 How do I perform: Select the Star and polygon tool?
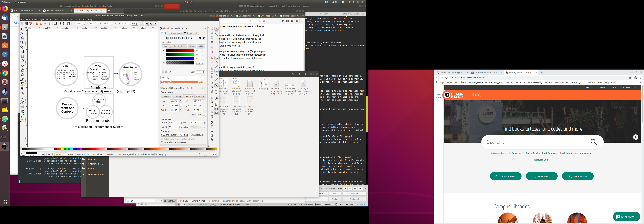(x=22, y=65)
